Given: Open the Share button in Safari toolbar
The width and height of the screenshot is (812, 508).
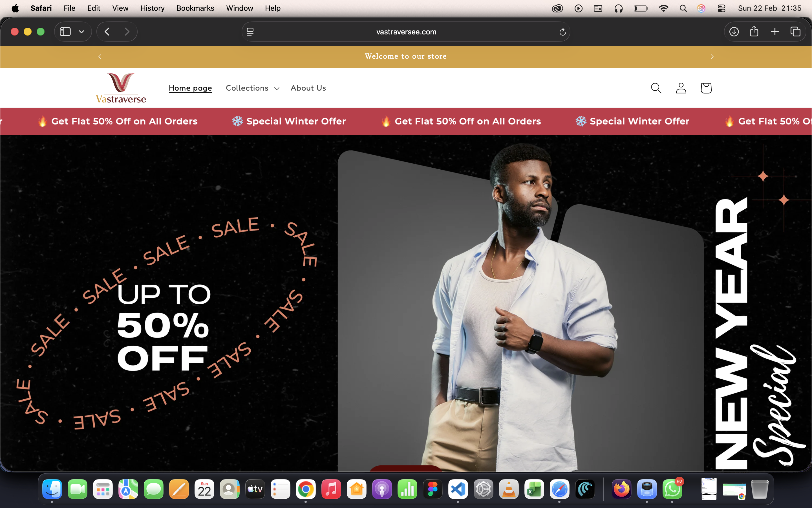Looking at the screenshot, I should point(754,31).
